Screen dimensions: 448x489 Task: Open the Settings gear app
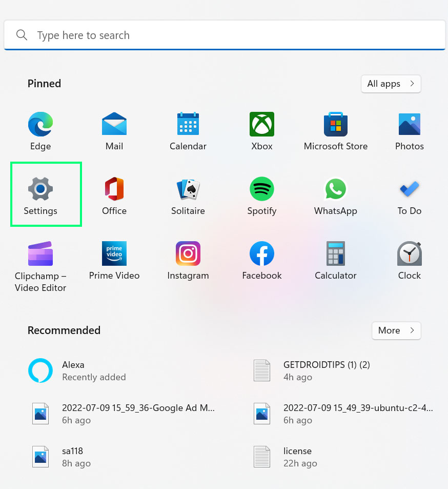click(40, 196)
